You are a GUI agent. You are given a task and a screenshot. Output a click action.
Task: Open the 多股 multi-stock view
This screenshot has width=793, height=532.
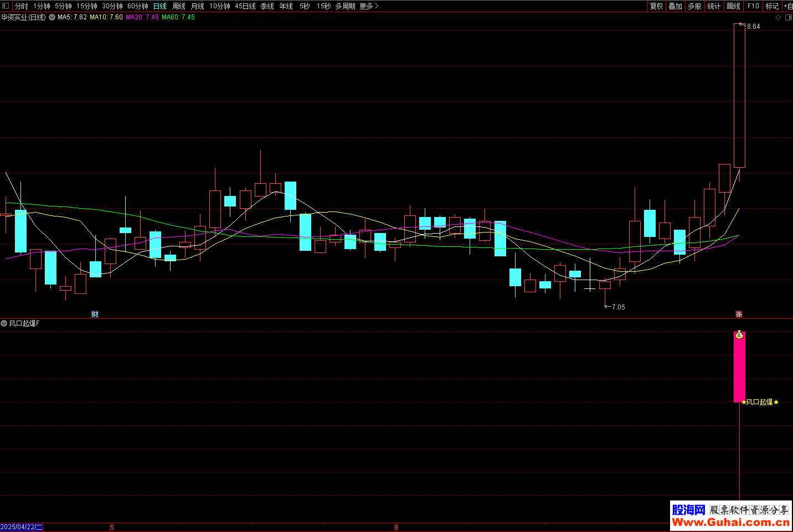click(695, 6)
